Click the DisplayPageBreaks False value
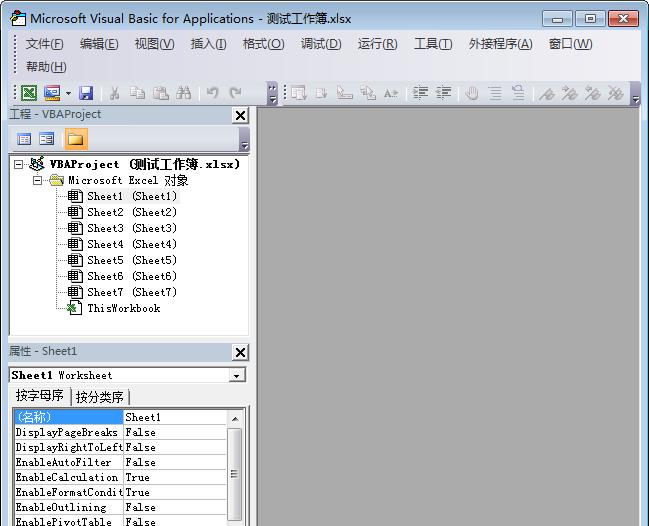 point(175,432)
